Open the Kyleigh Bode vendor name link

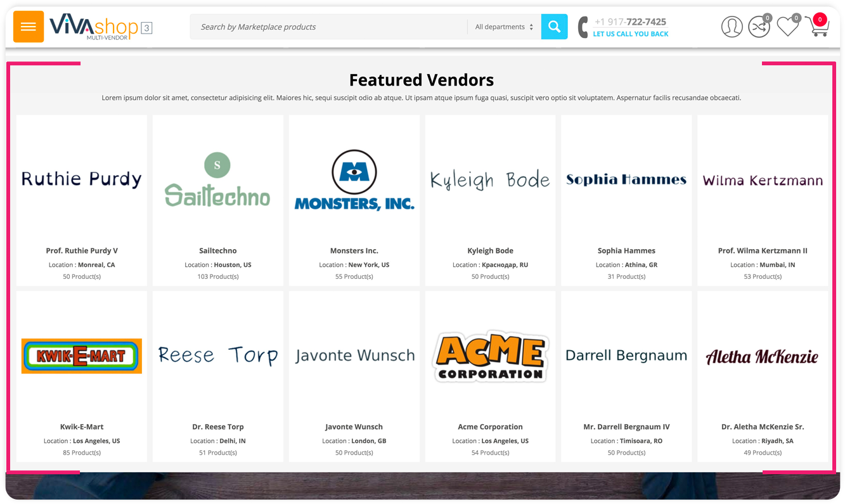click(x=490, y=250)
